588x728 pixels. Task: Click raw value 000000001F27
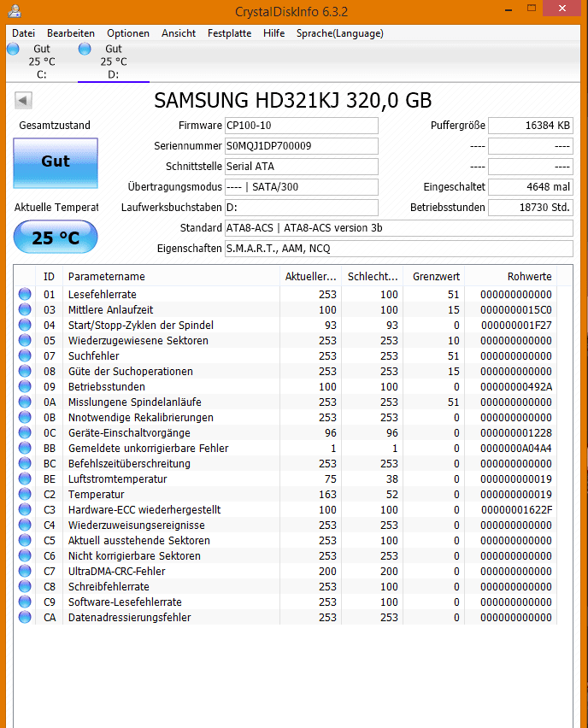(516, 325)
